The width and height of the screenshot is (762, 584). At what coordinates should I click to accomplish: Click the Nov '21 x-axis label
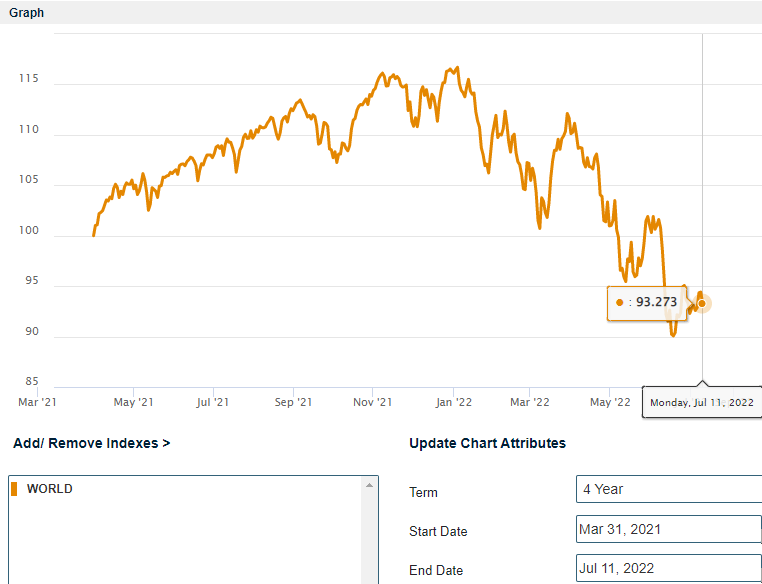coord(371,402)
